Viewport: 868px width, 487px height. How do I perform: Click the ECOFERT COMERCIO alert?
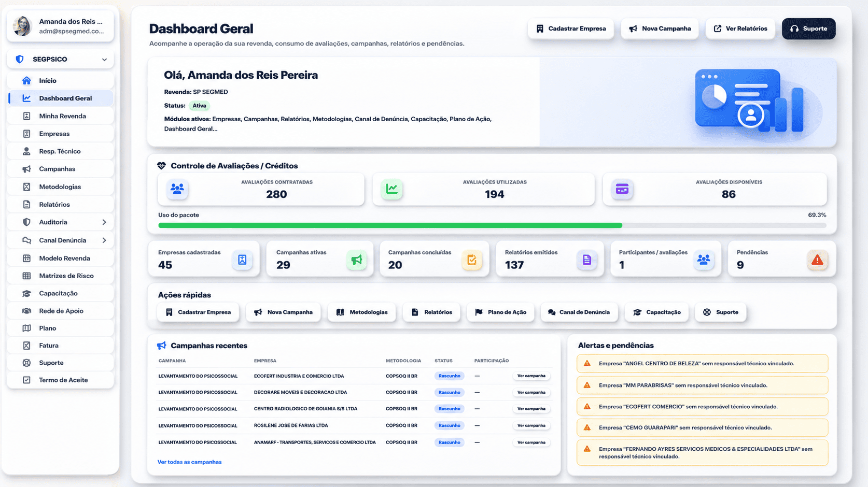pyautogui.click(x=702, y=407)
